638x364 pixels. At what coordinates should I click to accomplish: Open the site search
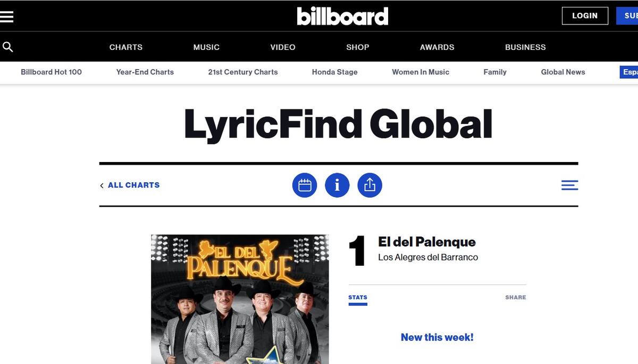click(7, 47)
